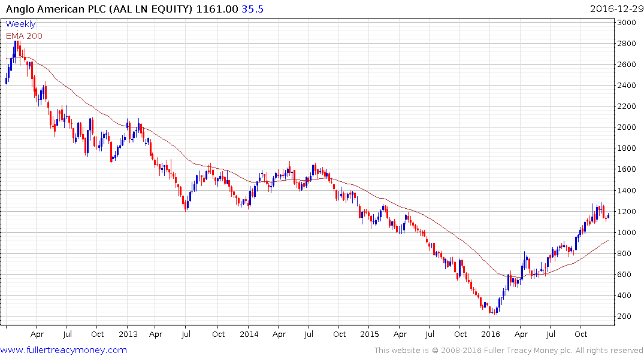The height and width of the screenshot is (359, 644).
Task: Click the 1200 price axis label
Action: [x=627, y=212]
